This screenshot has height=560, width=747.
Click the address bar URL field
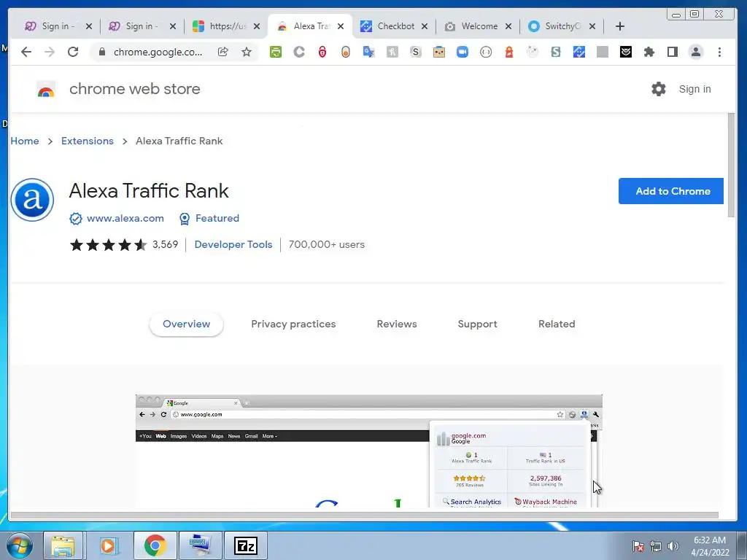(158, 52)
